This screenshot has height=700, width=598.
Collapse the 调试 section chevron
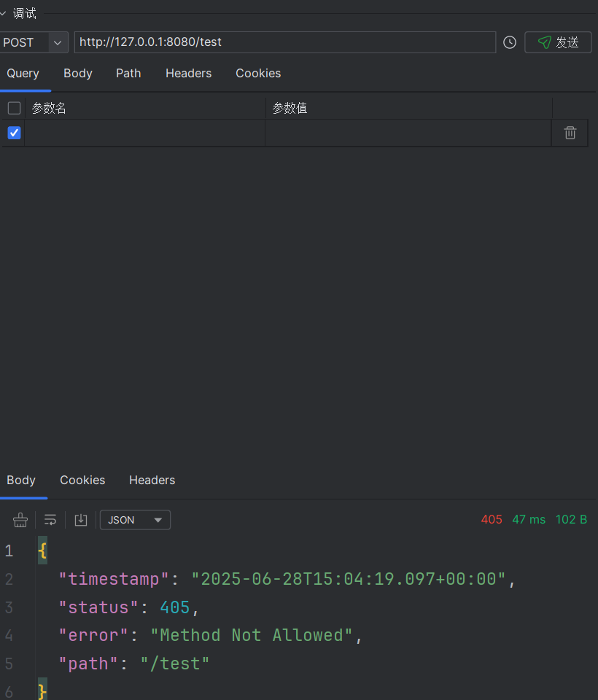(x=3, y=13)
